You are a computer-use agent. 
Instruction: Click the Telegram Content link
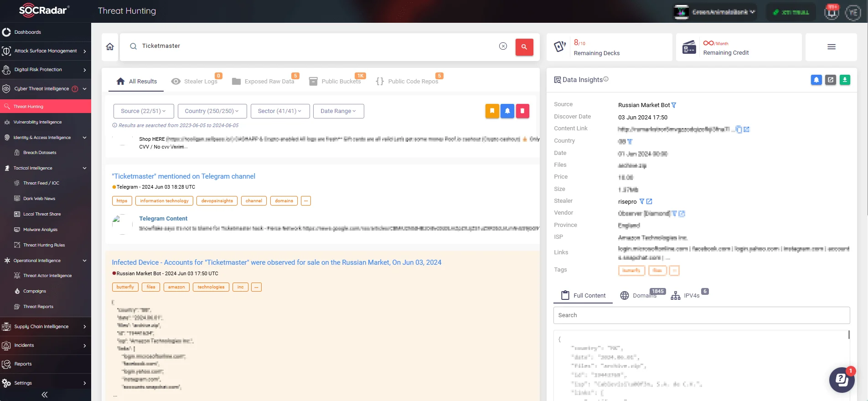click(x=163, y=219)
